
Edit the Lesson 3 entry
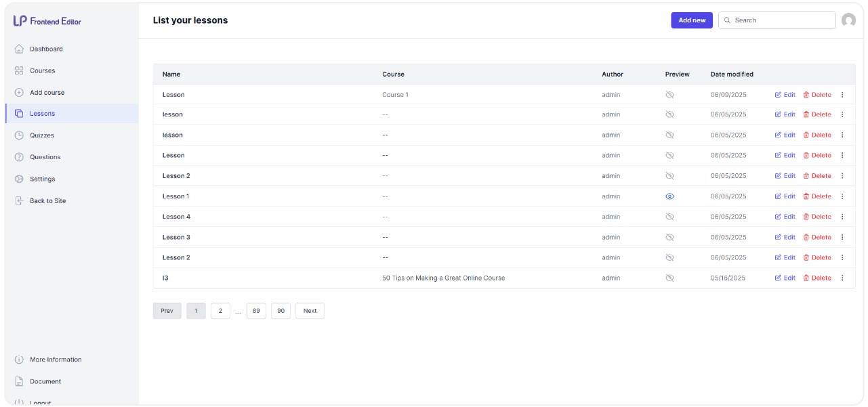coord(784,237)
